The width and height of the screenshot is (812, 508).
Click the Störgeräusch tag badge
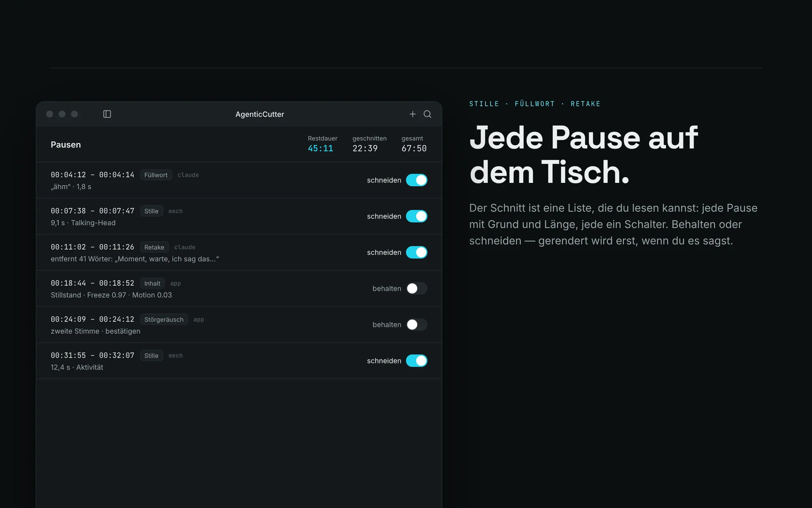[x=164, y=320]
